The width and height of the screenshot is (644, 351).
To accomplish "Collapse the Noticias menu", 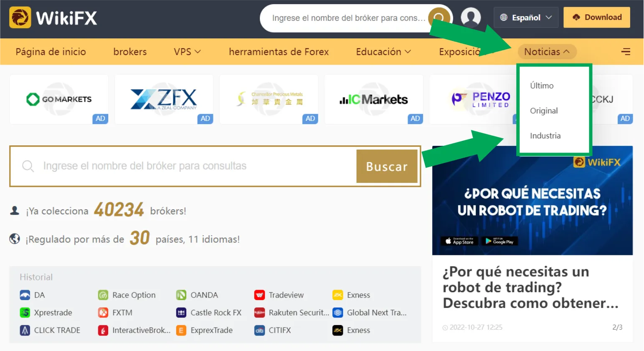I will click(547, 52).
